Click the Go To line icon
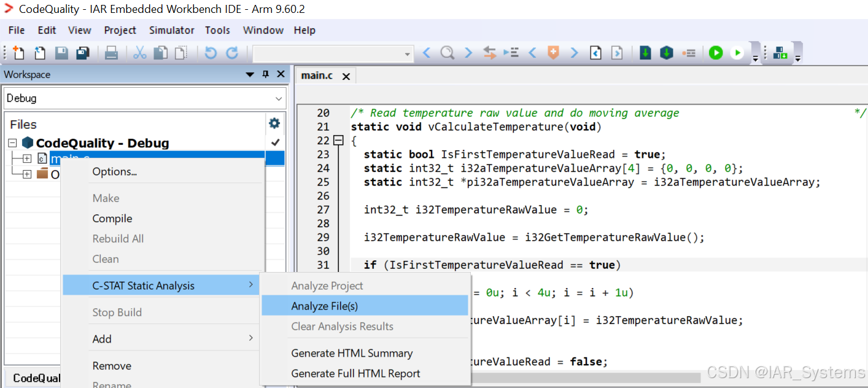868x388 pixels. tap(511, 53)
